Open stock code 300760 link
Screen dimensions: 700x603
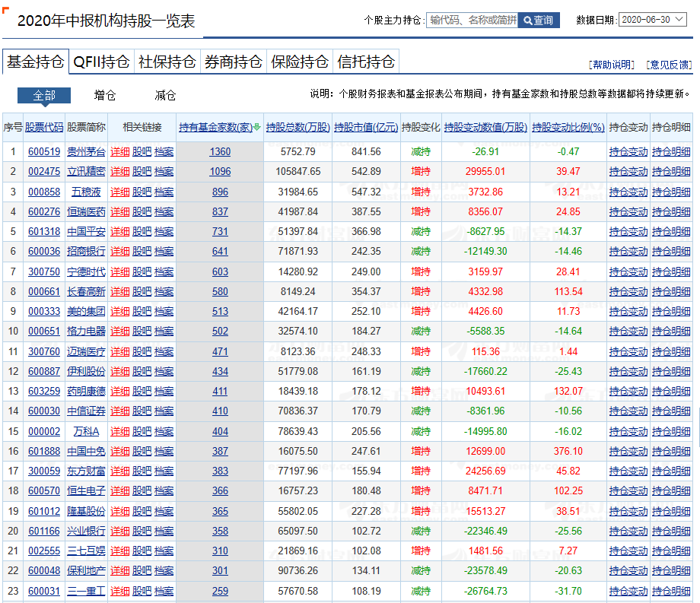44,352
